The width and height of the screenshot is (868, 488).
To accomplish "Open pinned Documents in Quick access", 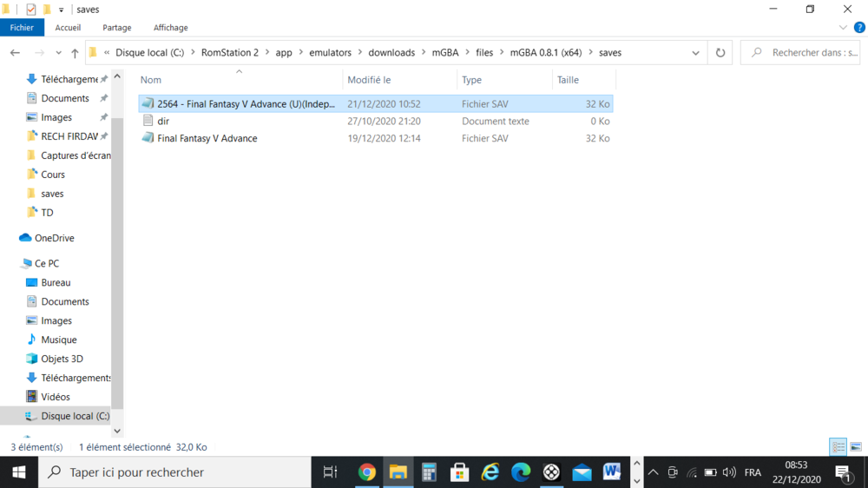I will pyautogui.click(x=65, y=98).
